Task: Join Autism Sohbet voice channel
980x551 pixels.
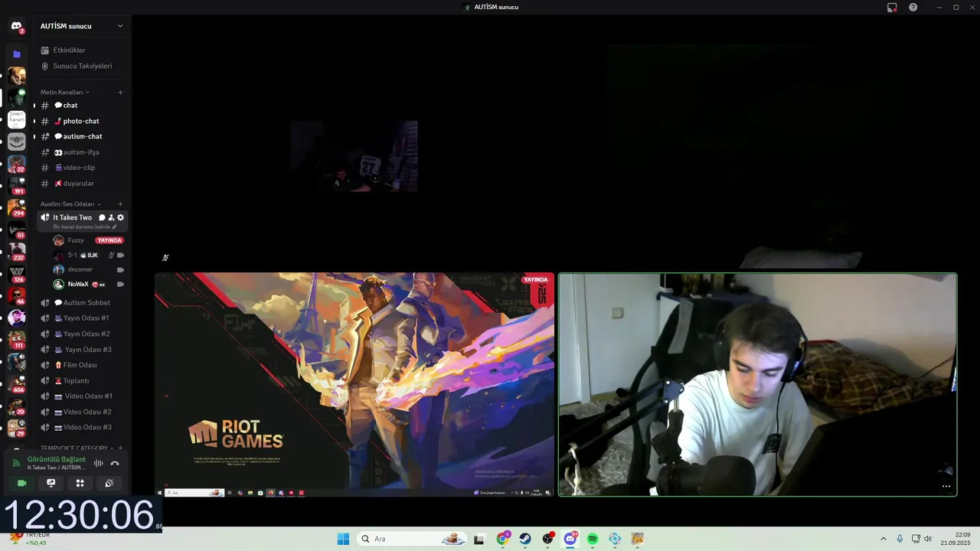Action: point(82,302)
